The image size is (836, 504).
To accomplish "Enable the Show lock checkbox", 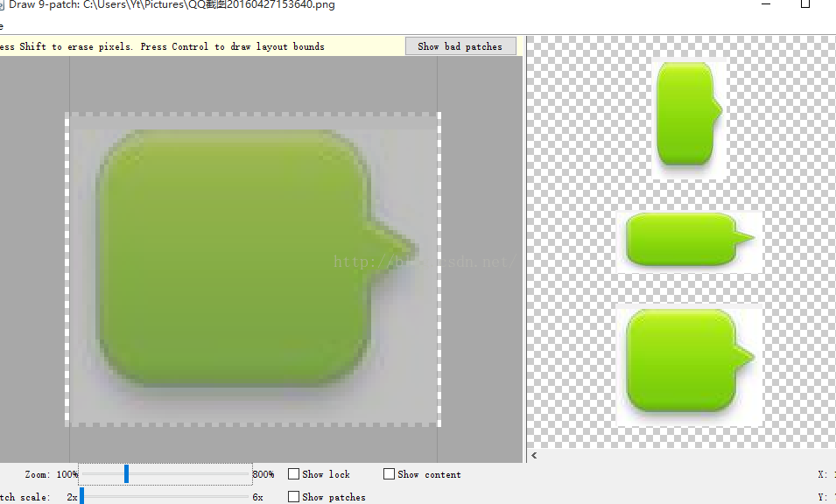I will [x=294, y=474].
